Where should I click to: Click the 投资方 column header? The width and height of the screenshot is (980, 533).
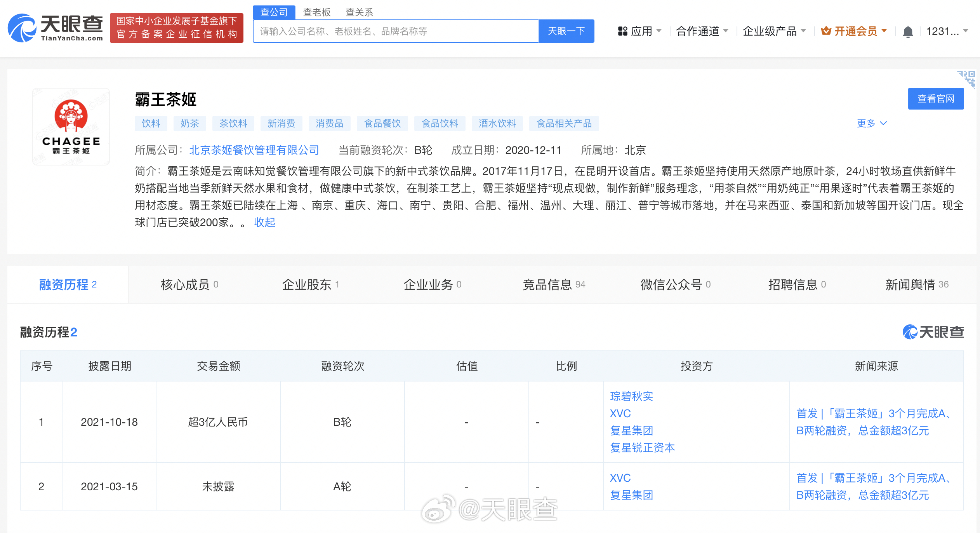697,366
